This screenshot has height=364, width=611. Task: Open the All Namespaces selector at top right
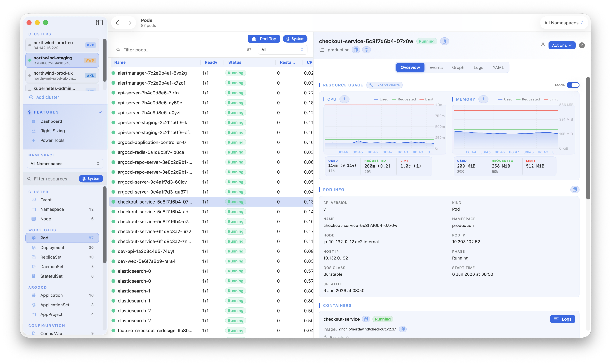[x=564, y=23]
